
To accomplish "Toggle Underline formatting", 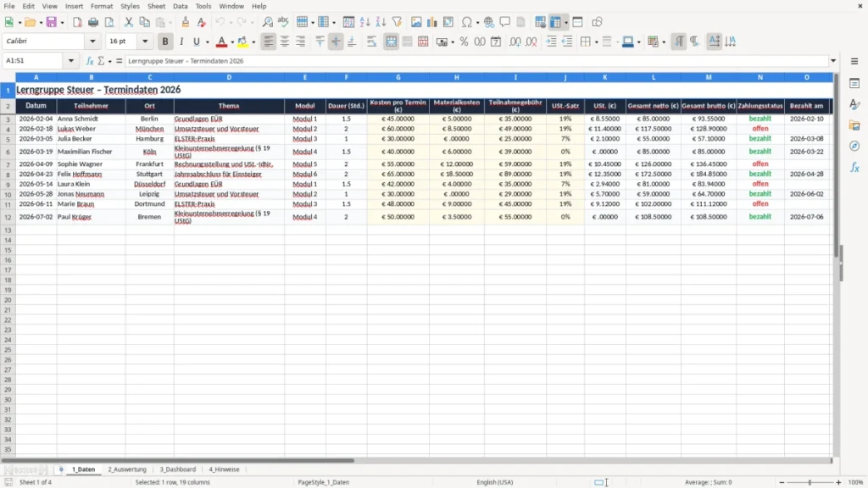I will [196, 42].
